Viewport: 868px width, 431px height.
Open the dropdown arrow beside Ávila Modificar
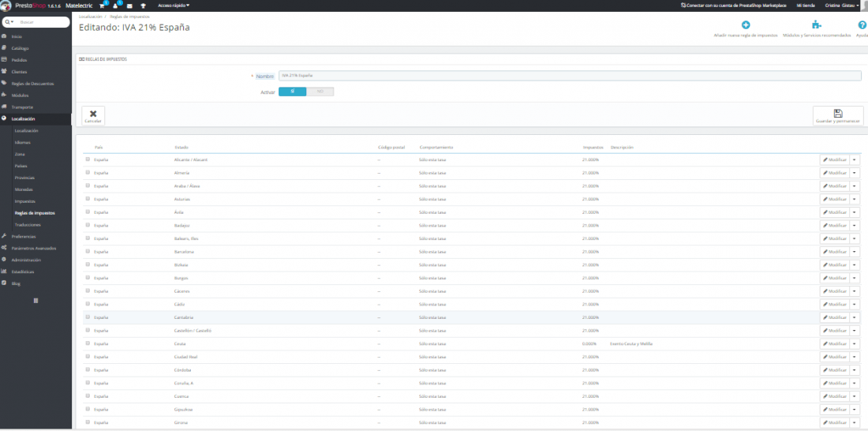[854, 212]
